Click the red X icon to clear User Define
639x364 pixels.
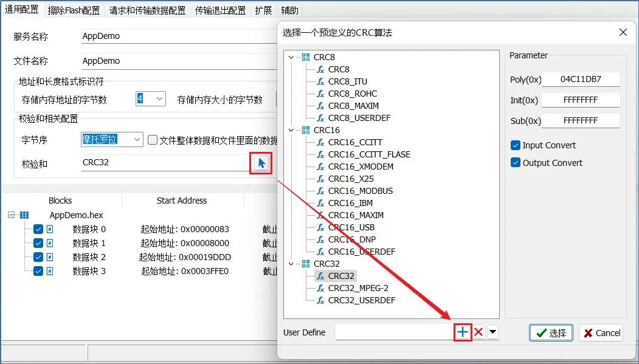[x=478, y=332]
